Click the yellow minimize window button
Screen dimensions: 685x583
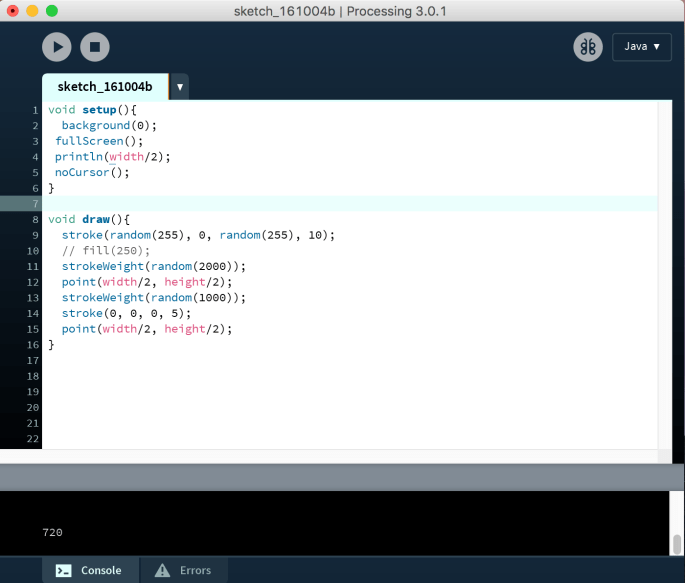(32, 10)
